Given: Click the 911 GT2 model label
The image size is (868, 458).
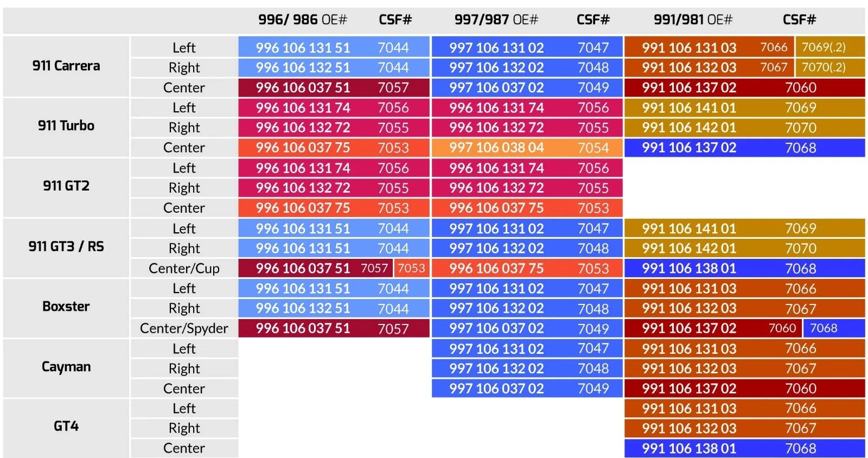Looking at the screenshot, I should (x=66, y=186).
